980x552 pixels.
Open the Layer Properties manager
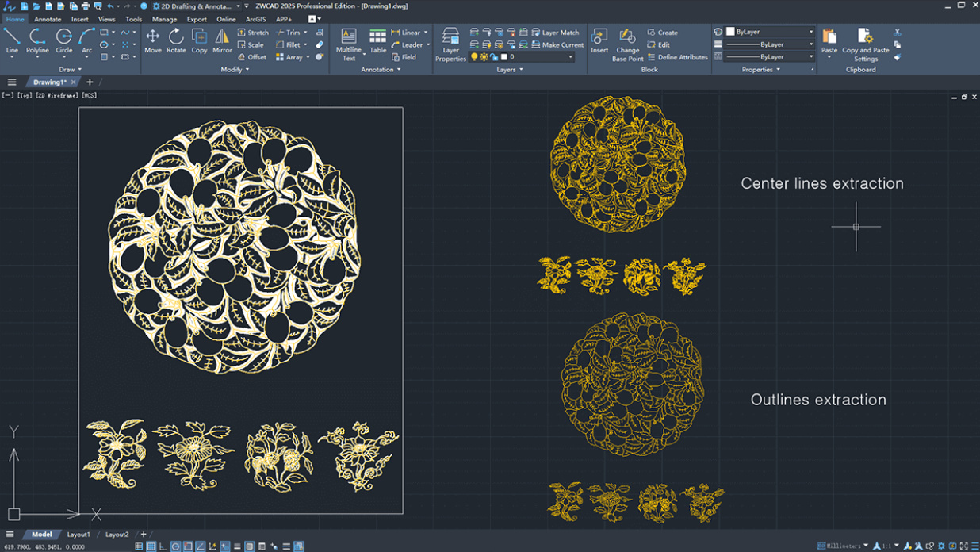(x=450, y=44)
